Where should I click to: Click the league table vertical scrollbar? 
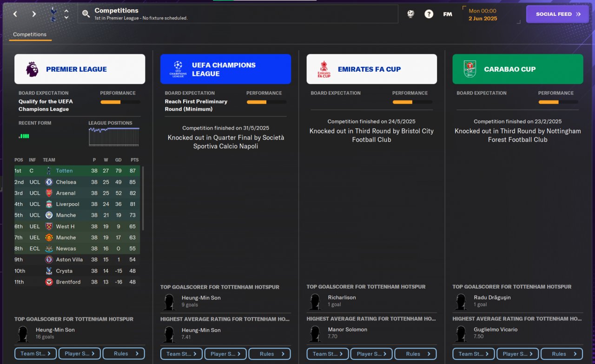point(143,199)
